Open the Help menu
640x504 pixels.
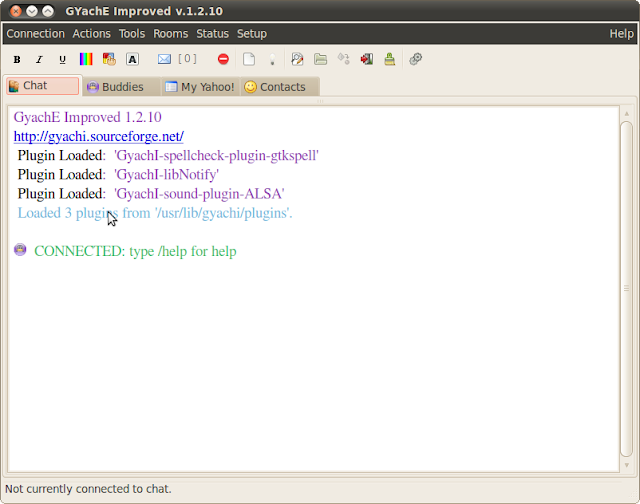[622, 33]
